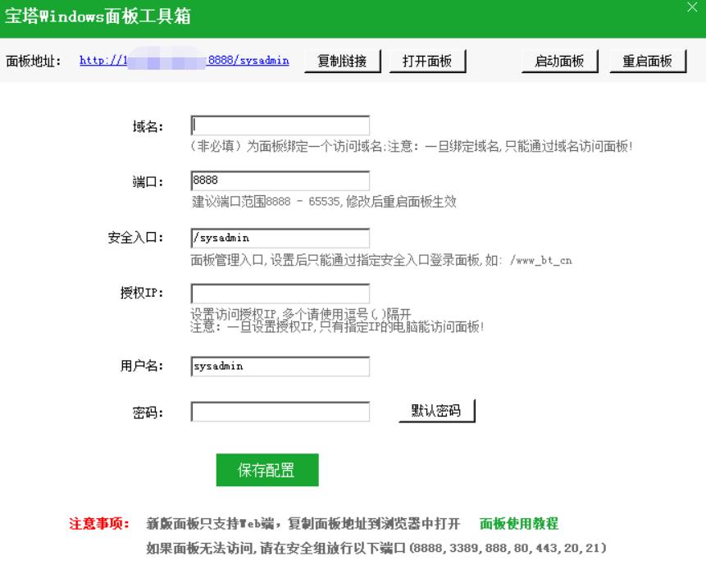Click the 授权IP input box

click(280, 294)
